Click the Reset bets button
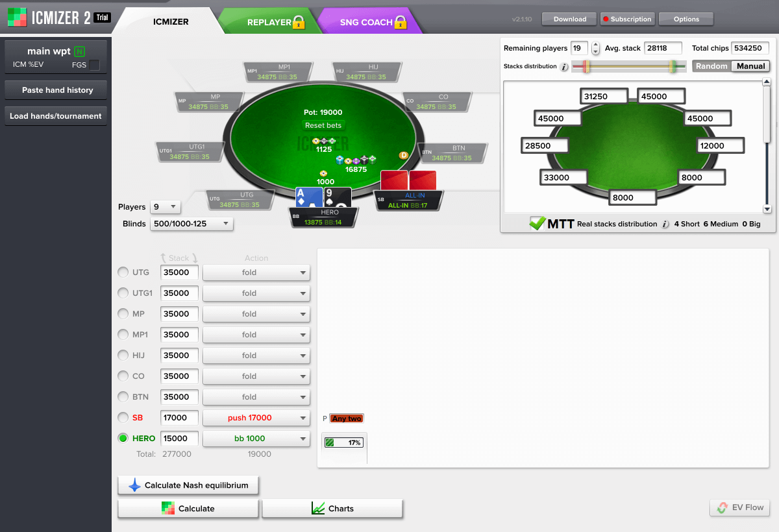The image size is (779, 532). click(323, 125)
